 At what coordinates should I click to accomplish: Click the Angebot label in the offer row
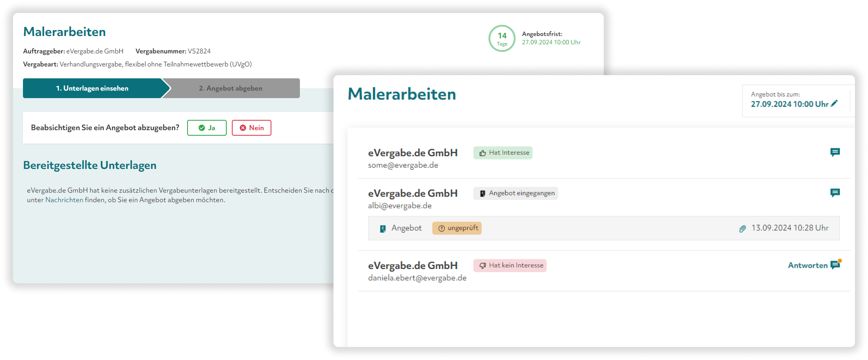coord(406,228)
